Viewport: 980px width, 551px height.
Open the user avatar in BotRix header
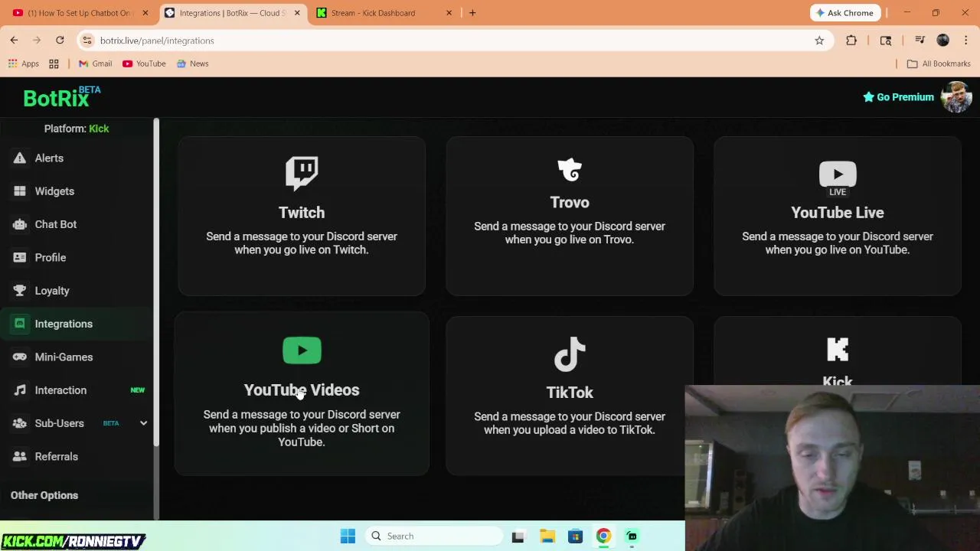tap(956, 97)
